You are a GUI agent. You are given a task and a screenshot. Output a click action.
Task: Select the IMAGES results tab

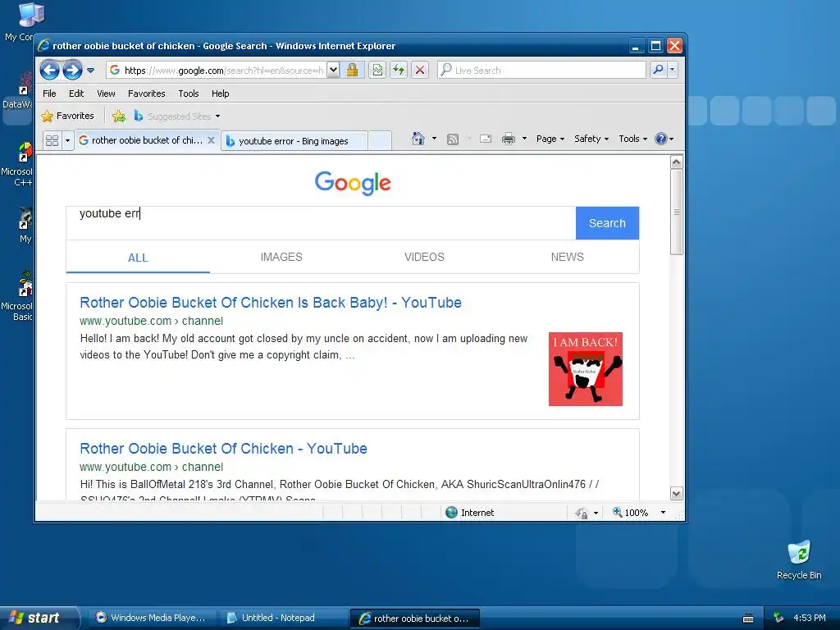(281, 257)
